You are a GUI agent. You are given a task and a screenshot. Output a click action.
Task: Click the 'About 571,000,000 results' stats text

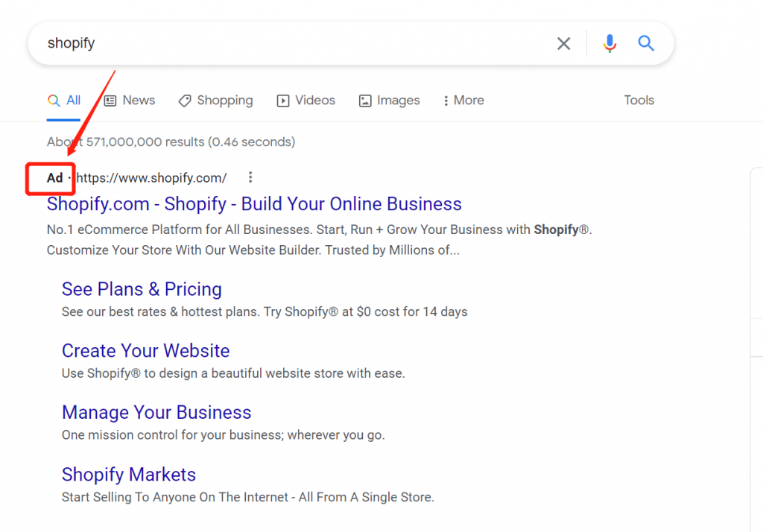(x=171, y=142)
